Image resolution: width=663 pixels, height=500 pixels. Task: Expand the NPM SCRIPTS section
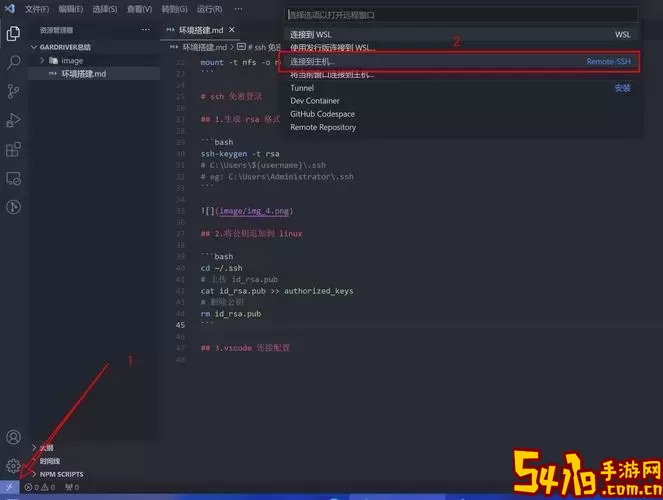tap(93, 474)
